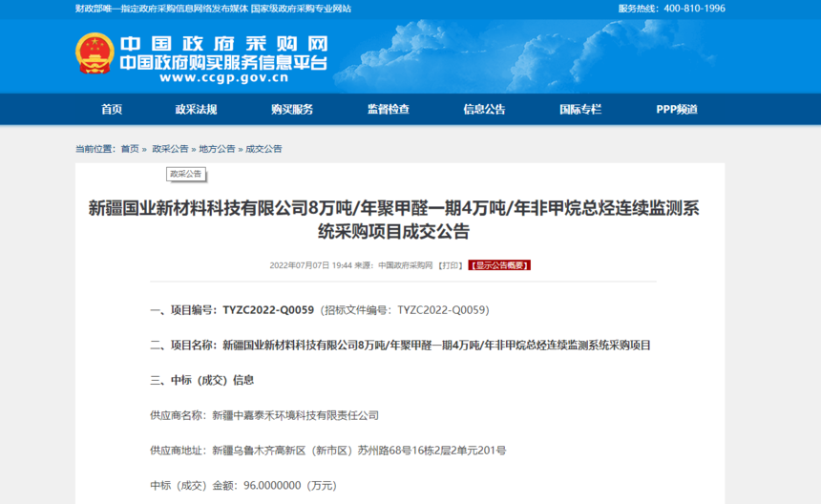The image size is (821, 504).
Task: Click the supplier address 苏州路68号 line
Action: pyautogui.click(x=327, y=451)
